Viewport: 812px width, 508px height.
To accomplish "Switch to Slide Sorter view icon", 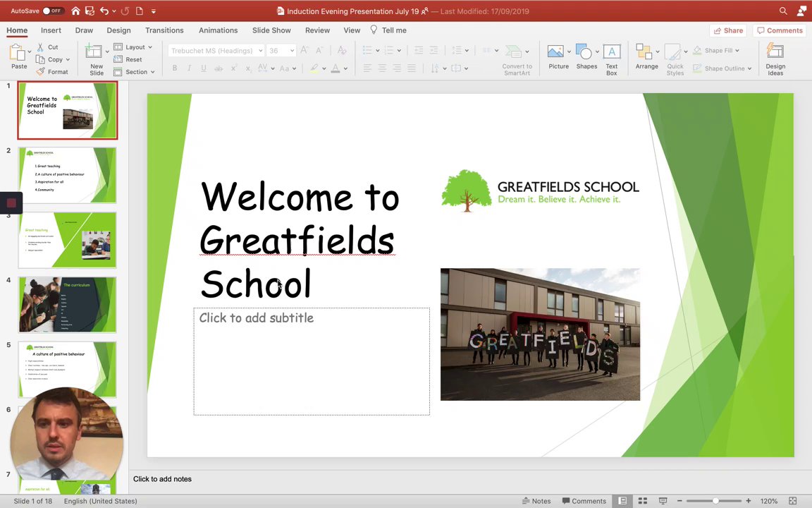I will point(643,501).
